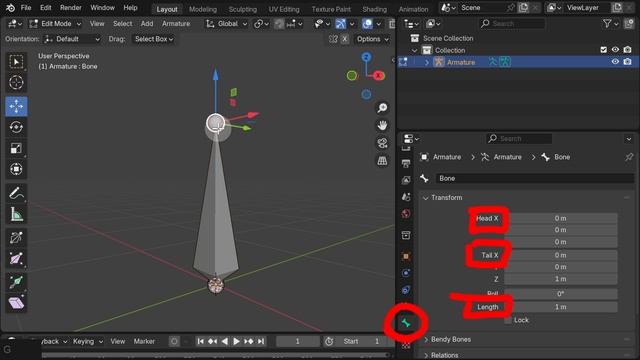Select the 3D Cursor tool

click(16, 82)
